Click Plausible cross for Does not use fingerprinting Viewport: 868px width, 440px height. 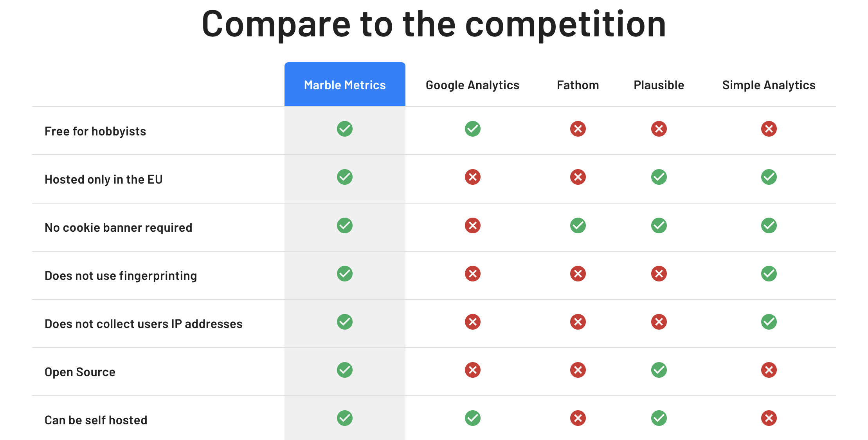tap(659, 274)
